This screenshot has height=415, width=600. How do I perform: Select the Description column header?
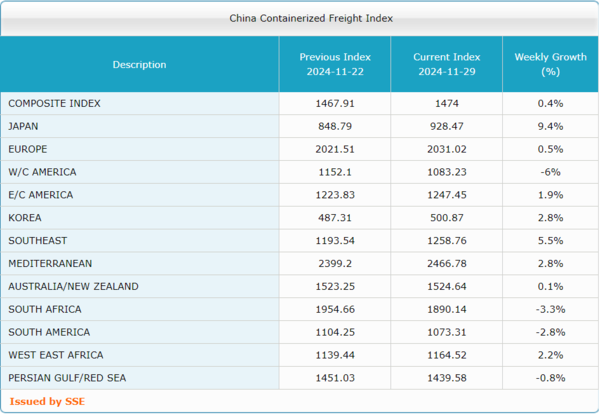[139, 65]
